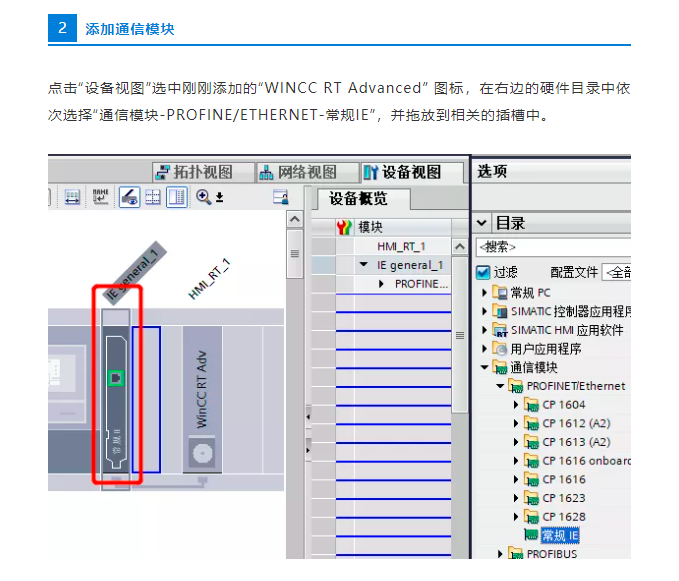Click the panel layout icon right of toolbar
The image size is (679, 581).
tap(280, 197)
